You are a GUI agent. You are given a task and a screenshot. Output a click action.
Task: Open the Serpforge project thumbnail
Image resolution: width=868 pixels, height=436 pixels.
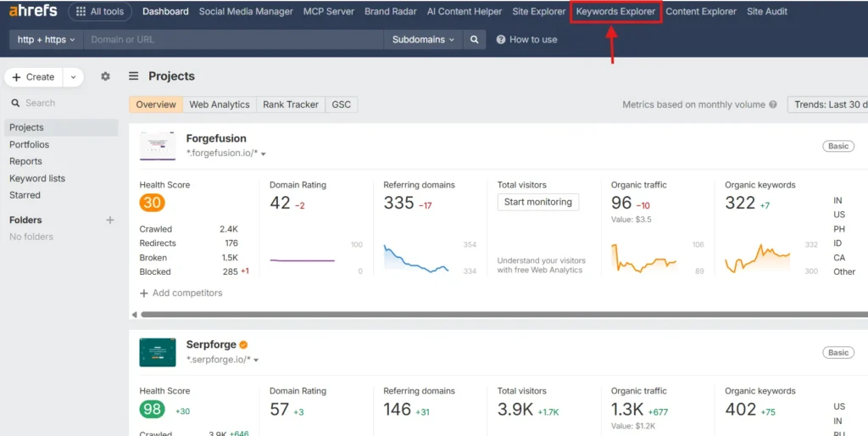(x=158, y=352)
